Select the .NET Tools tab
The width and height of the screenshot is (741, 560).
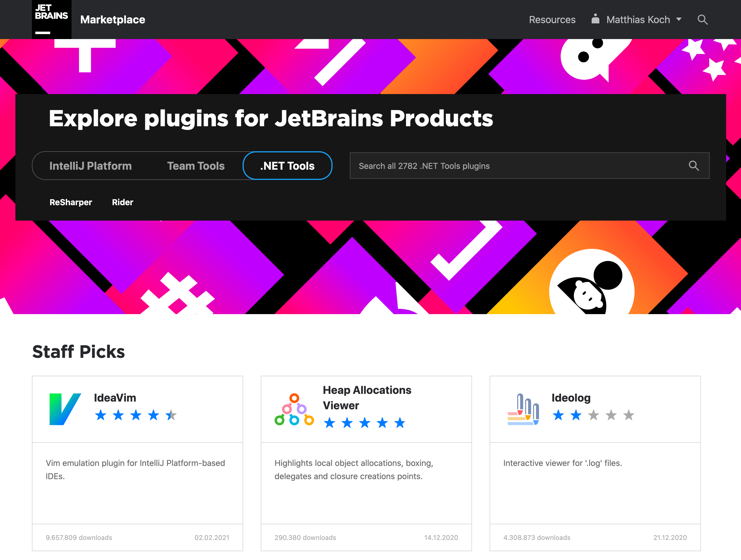(x=288, y=166)
